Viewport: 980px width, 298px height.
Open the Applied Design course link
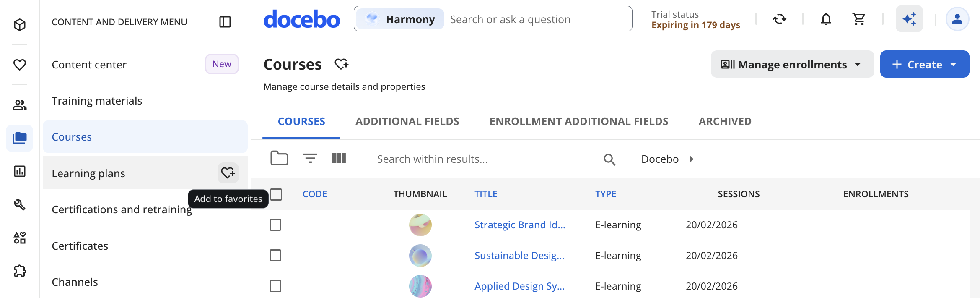pos(519,286)
